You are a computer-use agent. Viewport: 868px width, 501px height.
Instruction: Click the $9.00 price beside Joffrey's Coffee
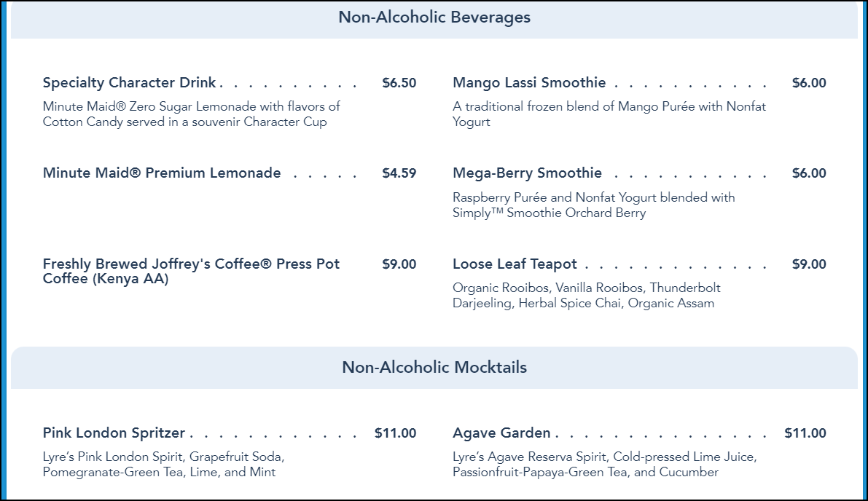tap(399, 264)
